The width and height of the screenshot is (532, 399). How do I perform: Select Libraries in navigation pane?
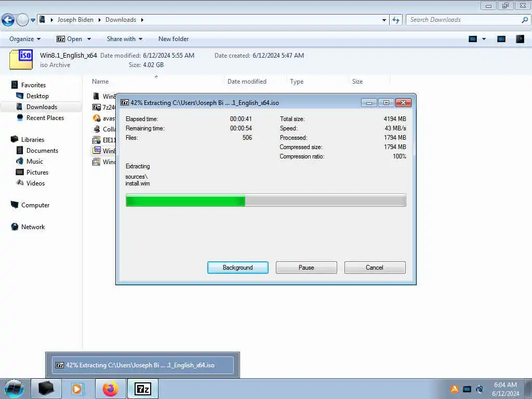(33, 139)
